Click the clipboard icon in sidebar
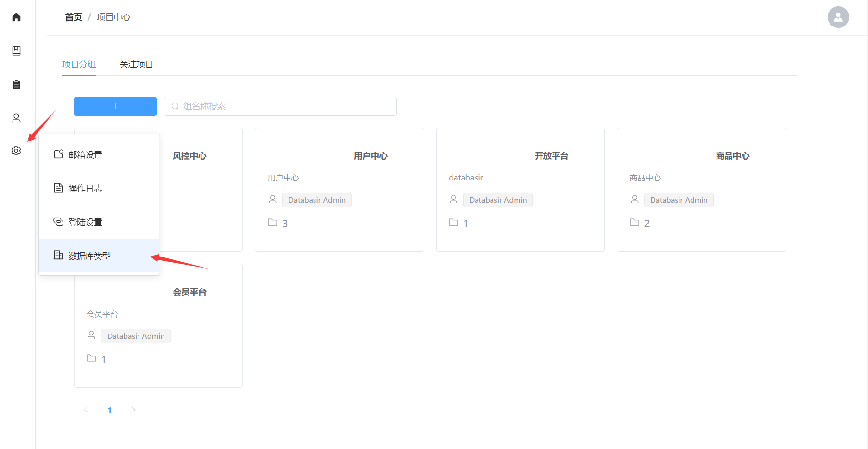868x449 pixels. coord(16,85)
